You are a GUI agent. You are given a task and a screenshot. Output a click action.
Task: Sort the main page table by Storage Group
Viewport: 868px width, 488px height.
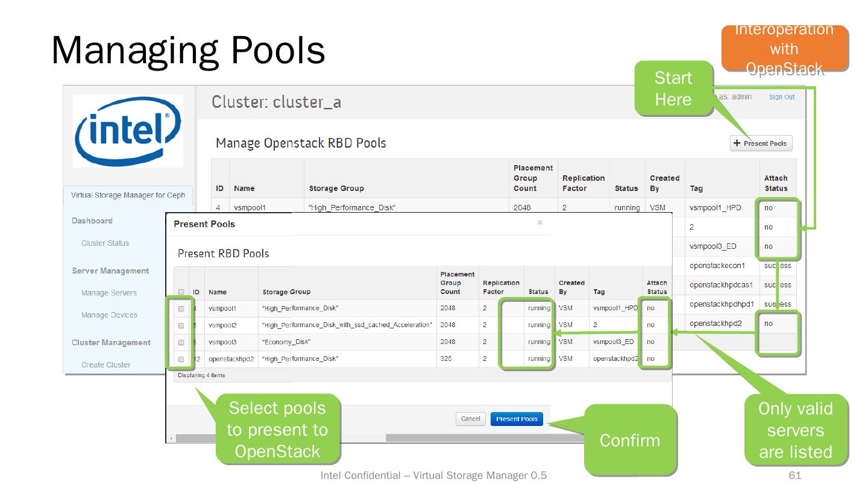336,189
